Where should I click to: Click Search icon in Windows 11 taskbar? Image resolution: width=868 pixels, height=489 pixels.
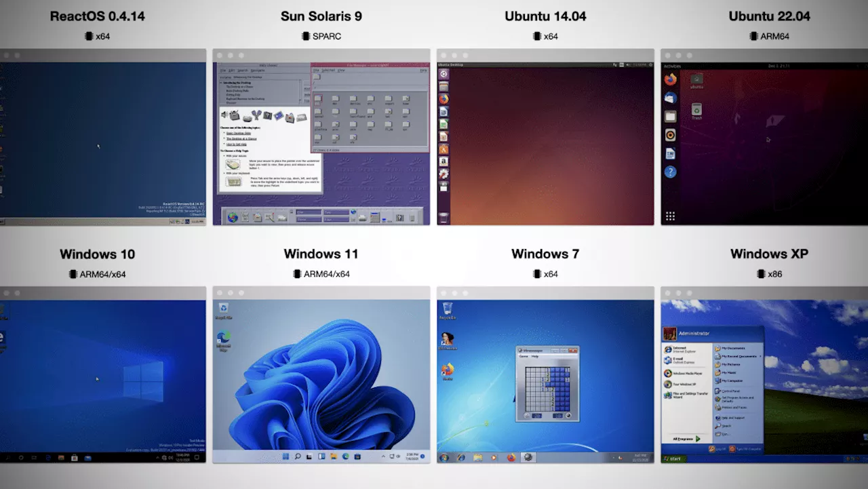[x=298, y=456]
